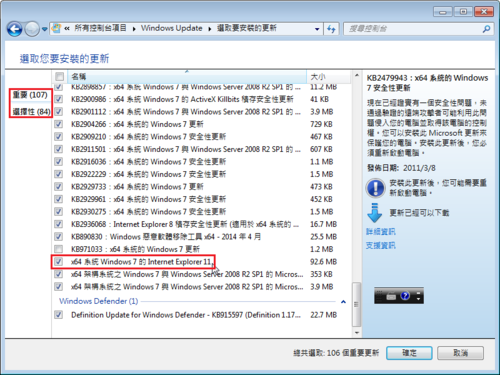Click 22.7 MB size of Defender definition

(x=323, y=315)
